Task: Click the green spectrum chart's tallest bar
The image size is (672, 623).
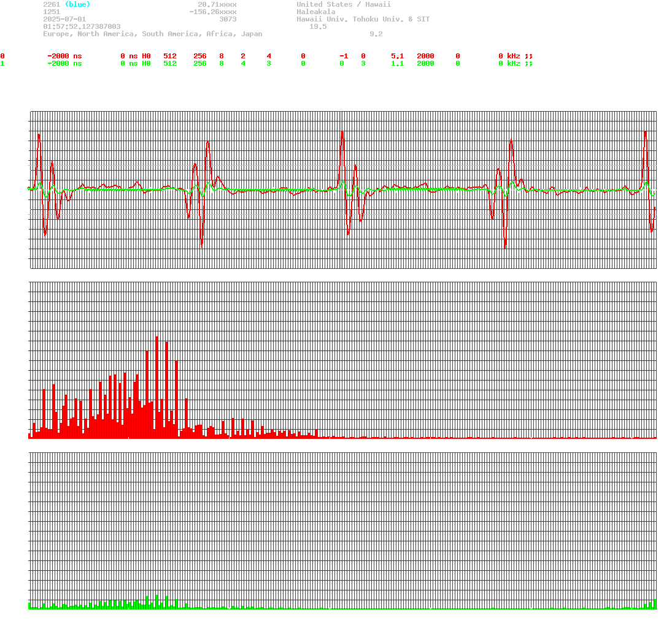Action: pos(157,602)
